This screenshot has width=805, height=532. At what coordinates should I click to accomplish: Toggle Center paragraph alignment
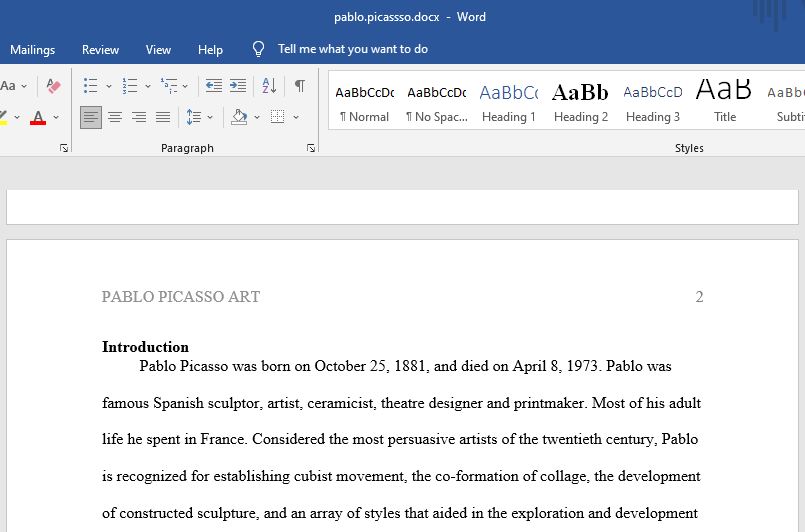pos(115,117)
